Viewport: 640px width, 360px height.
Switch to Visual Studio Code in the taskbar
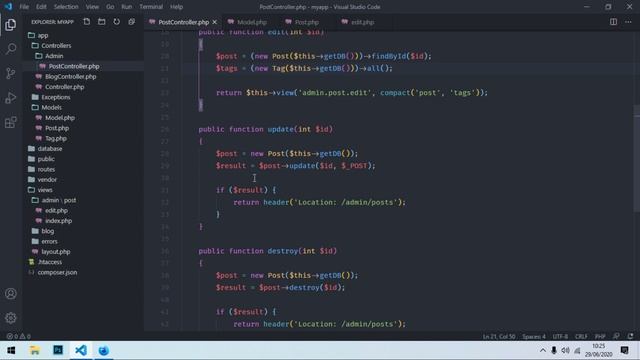coord(81,350)
